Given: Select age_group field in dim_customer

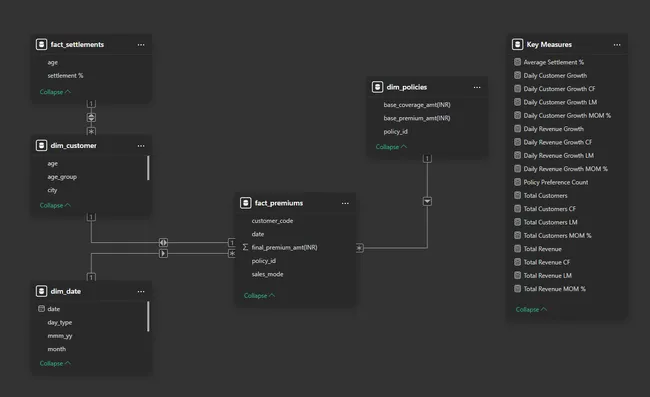Looking at the screenshot, I should click(x=62, y=177).
